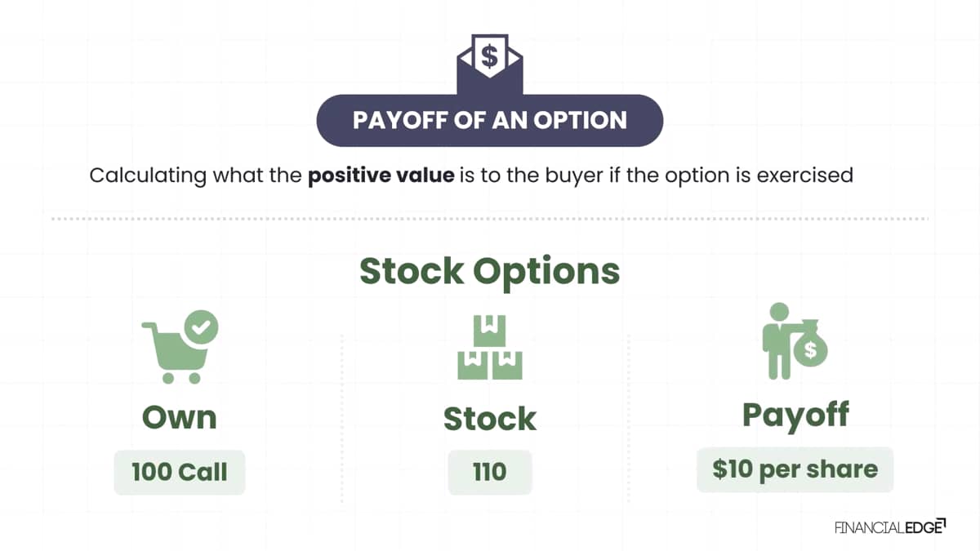Click the Financial Edge logo
Viewport: 980px width, 551px height.
[890, 527]
